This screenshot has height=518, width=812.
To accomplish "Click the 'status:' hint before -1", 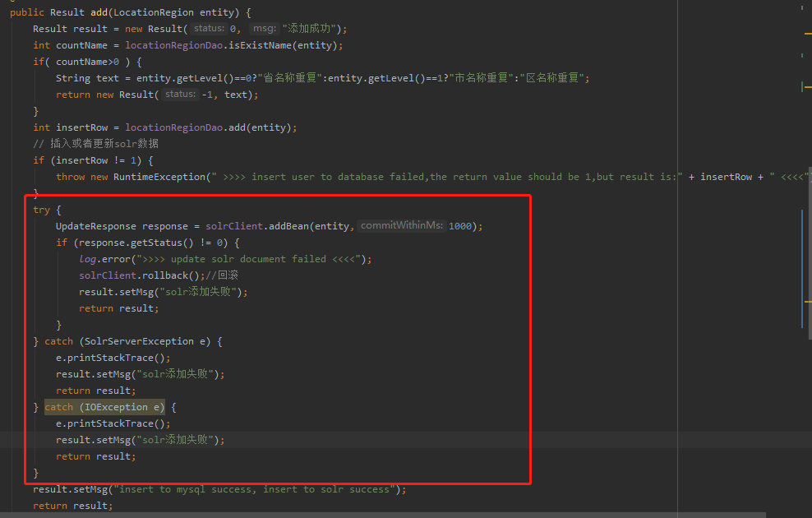I will pos(180,95).
